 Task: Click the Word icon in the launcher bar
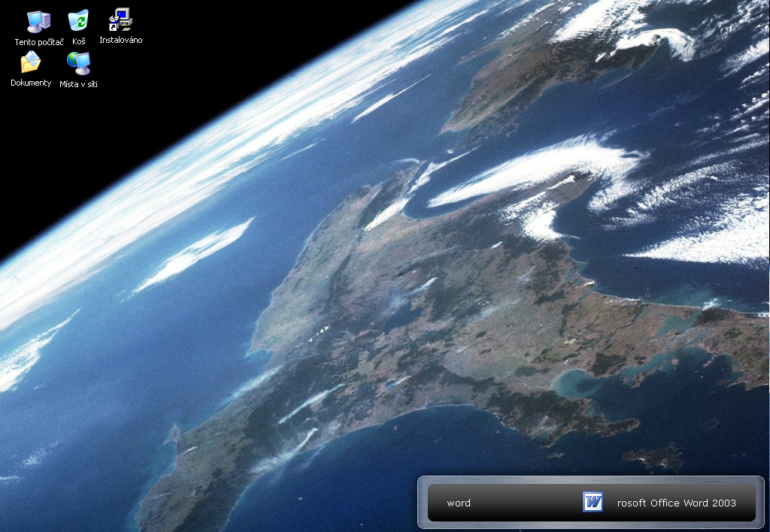pos(593,502)
